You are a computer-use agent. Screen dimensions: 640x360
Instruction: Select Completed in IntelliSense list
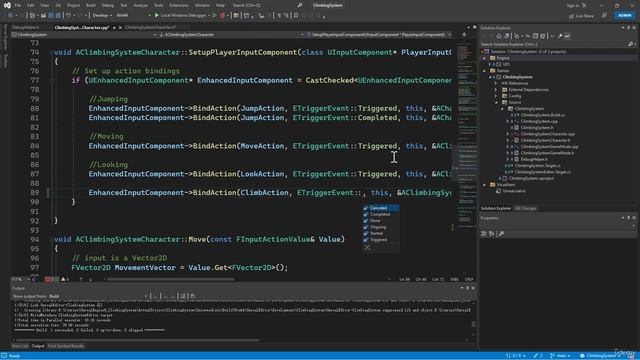tap(380, 214)
